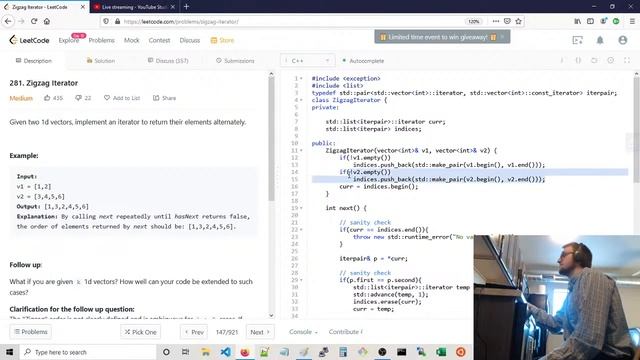Click the format code braces icon
The height and width of the screenshot is (360, 640).
tap(578, 60)
